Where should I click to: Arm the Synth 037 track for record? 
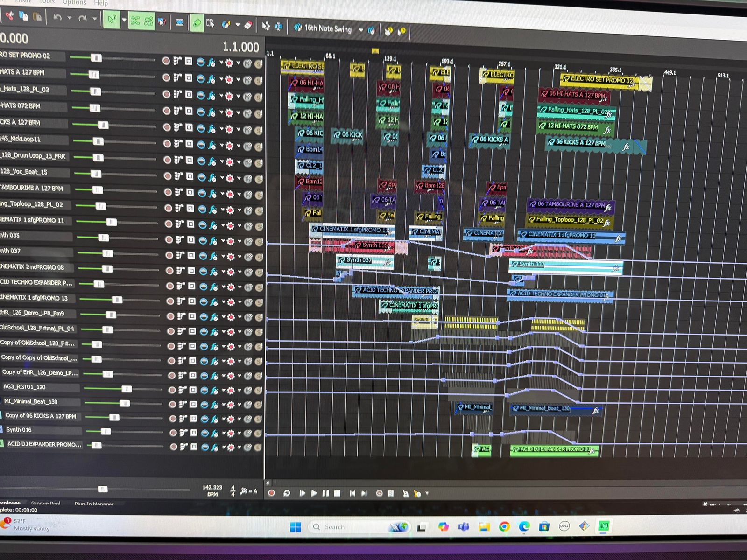coord(169,256)
